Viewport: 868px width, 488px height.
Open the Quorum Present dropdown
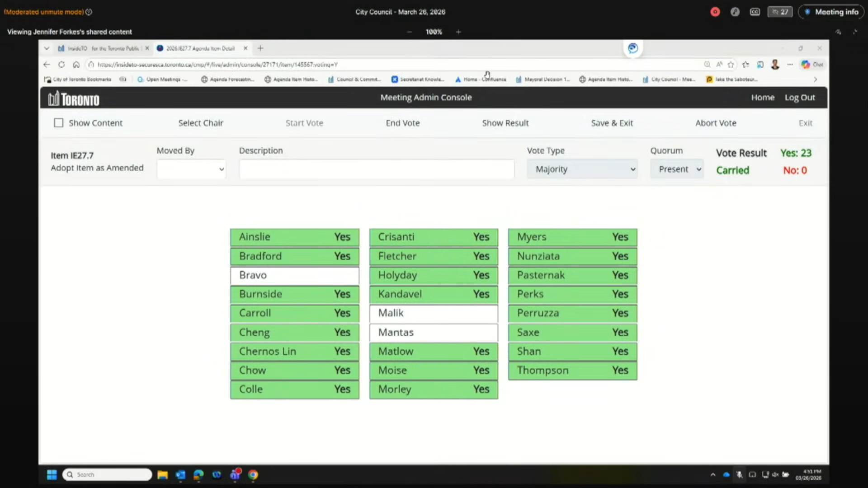tap(677, 169)
